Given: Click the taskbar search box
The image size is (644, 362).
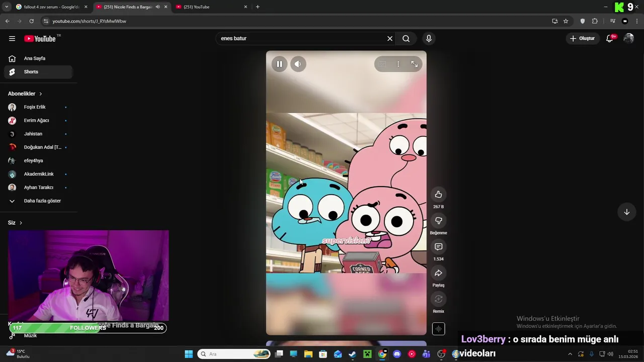Looking at the screenshot, I should [x=234, y=354].
